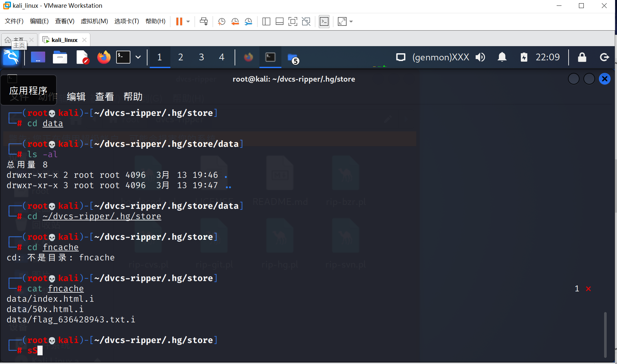Image resolution: width=617 pixels, height=364 pixels.
Task: Switch to workspace 3
Action: coord(201,57)
